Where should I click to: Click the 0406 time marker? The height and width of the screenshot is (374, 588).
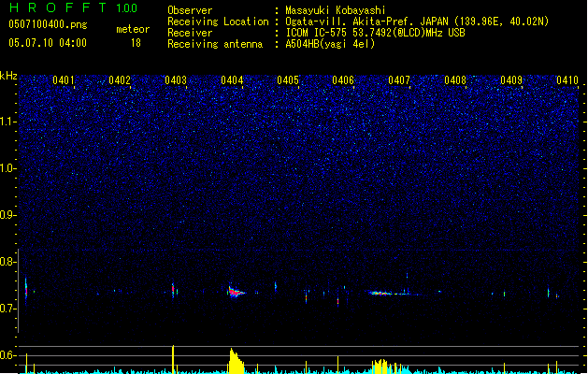(343, 80)
